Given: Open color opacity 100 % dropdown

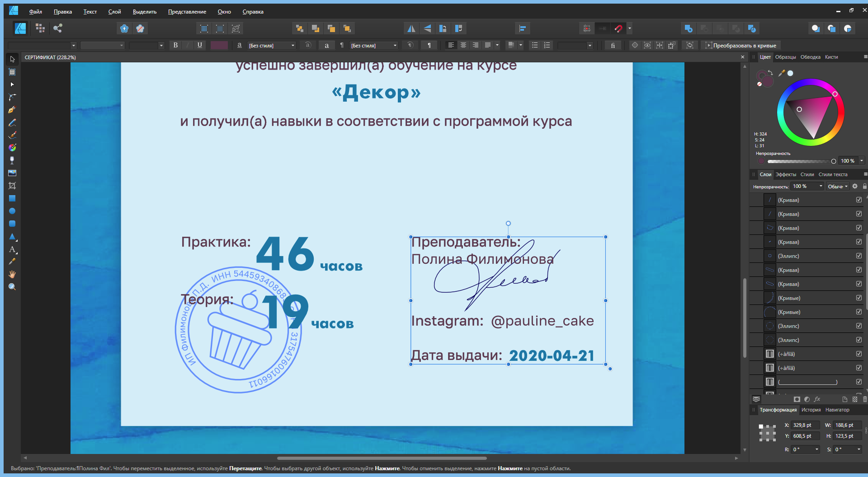Looking at the screenshot, I should 862,161.
